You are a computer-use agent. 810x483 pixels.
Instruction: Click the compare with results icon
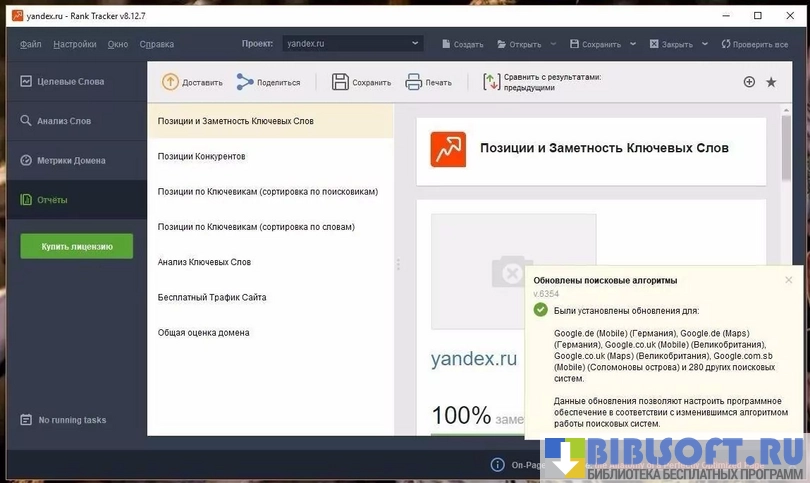click(x=491, y=82)
